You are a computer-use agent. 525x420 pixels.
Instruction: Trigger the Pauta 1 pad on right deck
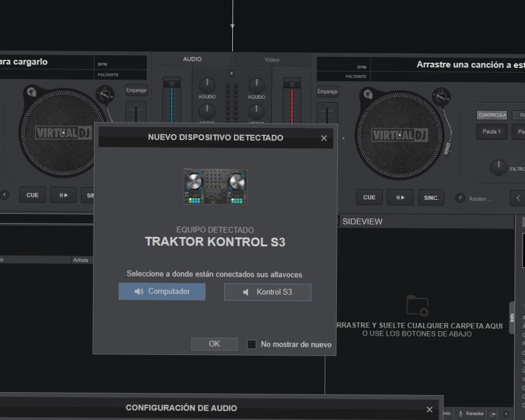pyautogui.click(x=491, y=132)
